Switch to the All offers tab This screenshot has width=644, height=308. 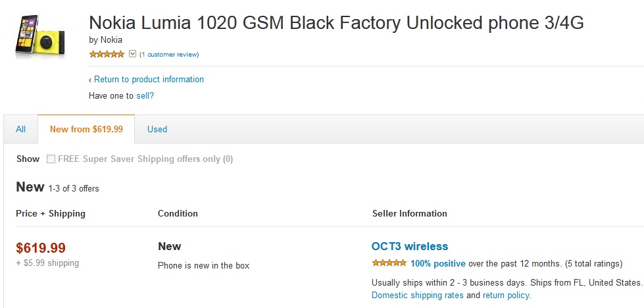click(x=21, y=130)
